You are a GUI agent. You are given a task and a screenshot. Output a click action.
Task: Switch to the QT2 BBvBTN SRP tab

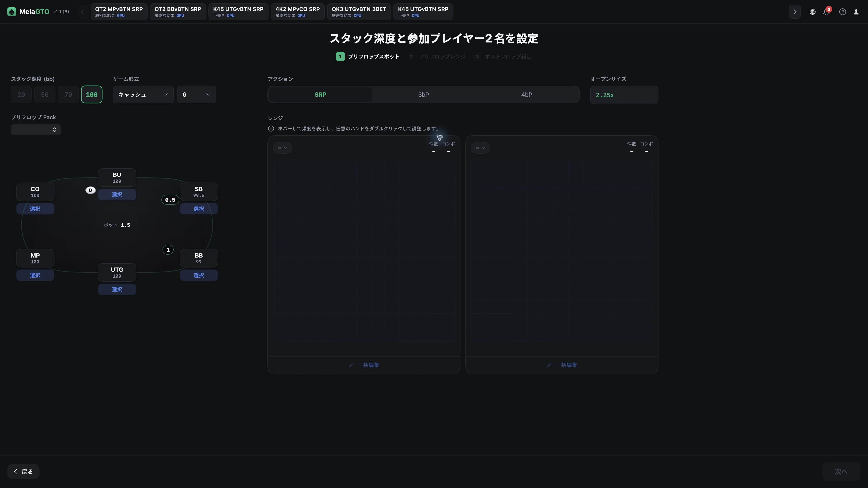tap(178, 12)
